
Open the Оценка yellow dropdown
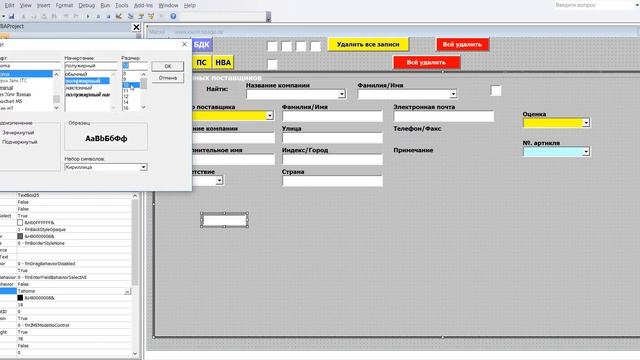coord(586,123)
